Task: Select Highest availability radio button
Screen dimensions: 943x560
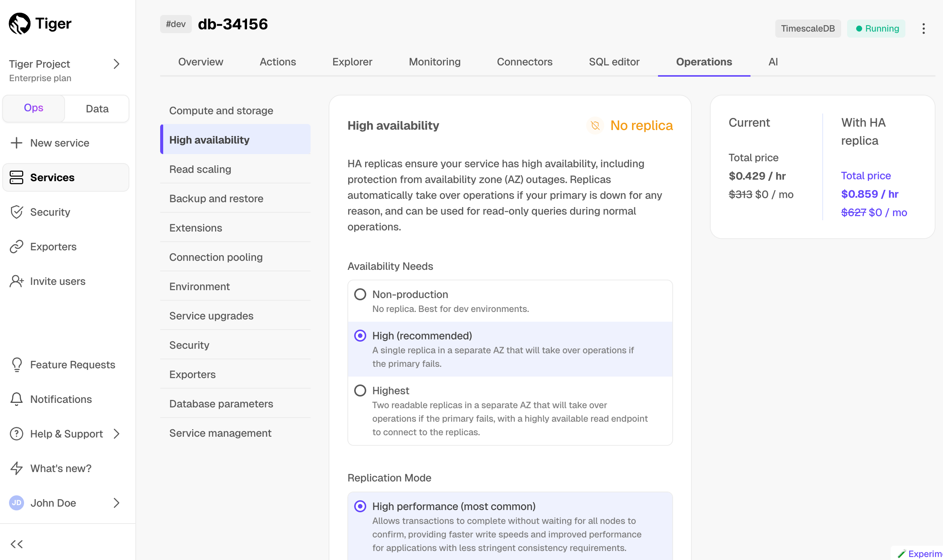Action: coord(360,390)
